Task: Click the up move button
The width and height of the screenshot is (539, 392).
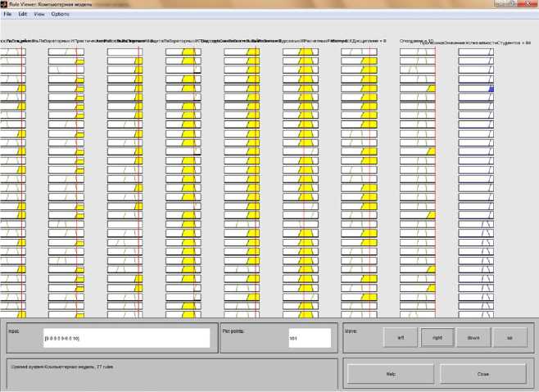Action: pyautogui.click(x=510, y=338)
